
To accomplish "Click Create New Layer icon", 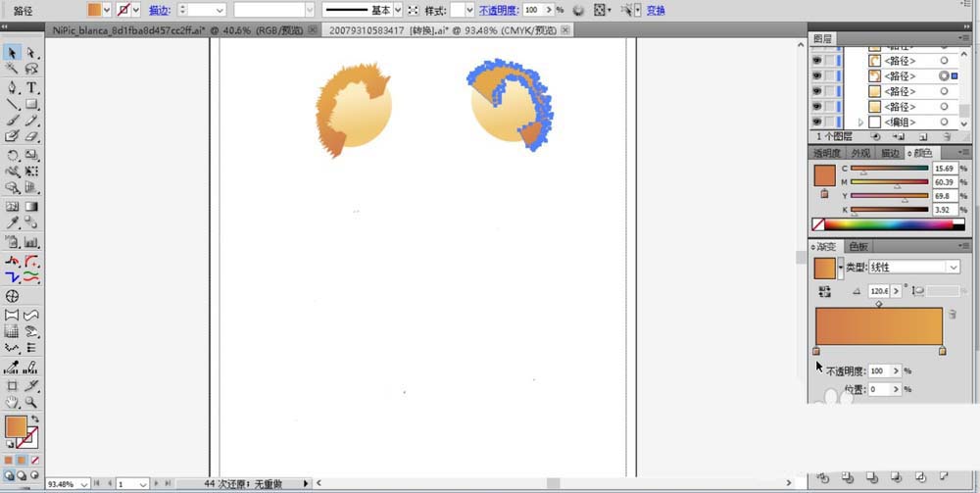I will pos(923,136).
